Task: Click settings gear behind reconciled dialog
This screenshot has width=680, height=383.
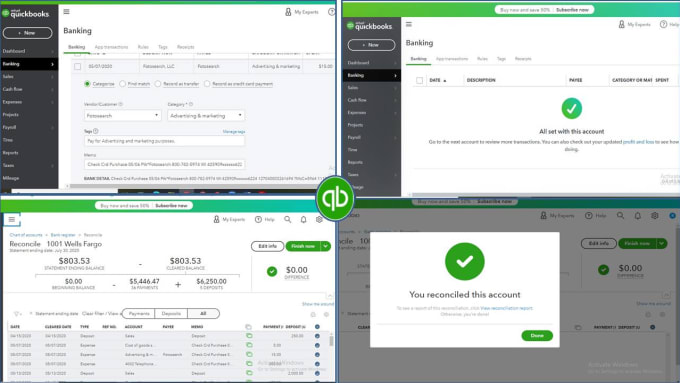Action: point(654,216)
